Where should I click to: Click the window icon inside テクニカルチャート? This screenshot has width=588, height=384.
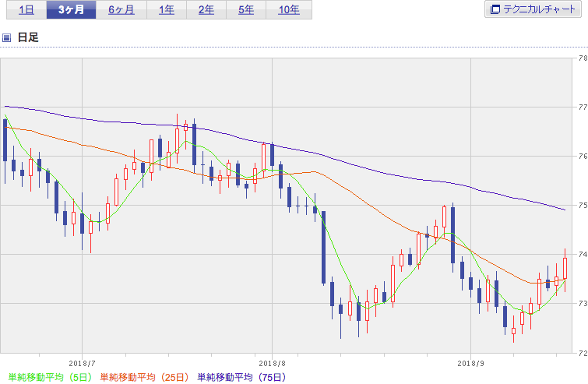495,9
